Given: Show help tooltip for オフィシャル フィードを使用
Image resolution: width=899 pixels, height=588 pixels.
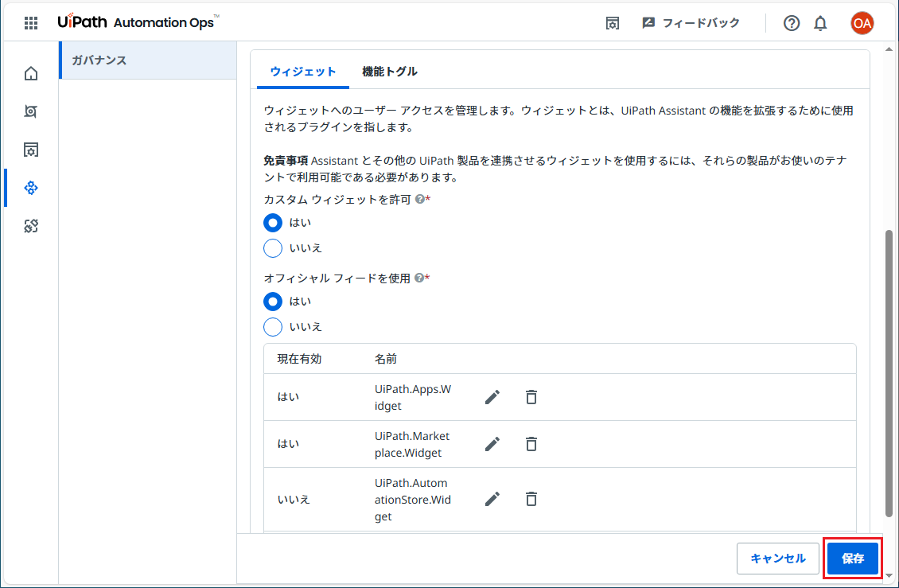Looking at the screenshot, I should (419, 278).
